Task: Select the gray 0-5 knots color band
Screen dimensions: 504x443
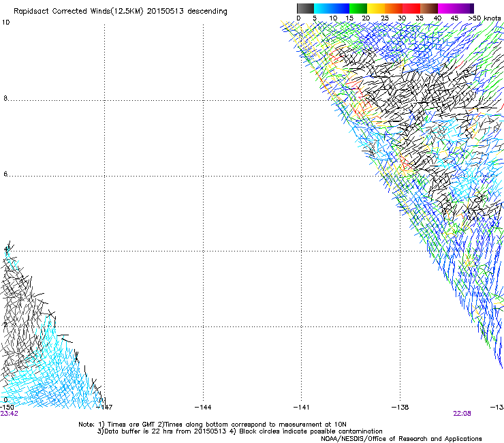Action: click(305, 8)
